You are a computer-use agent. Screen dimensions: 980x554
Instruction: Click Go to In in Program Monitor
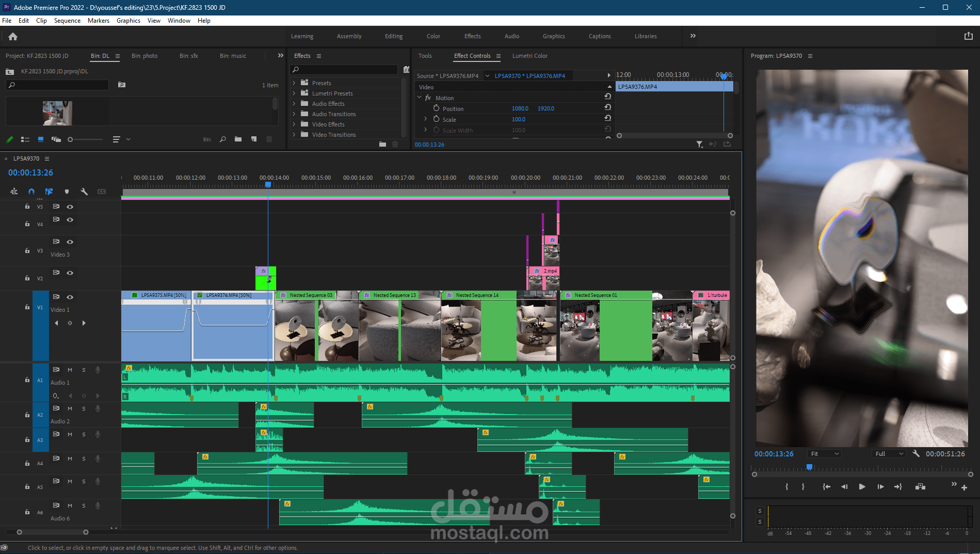click(x=826, y=487)
